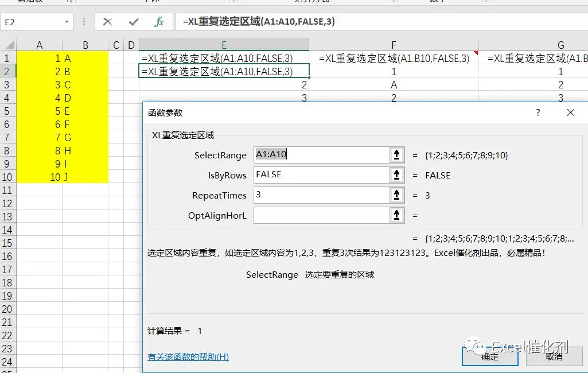Select column D header
The width and height of the screenshot is (588, 373).
(131, 45)
